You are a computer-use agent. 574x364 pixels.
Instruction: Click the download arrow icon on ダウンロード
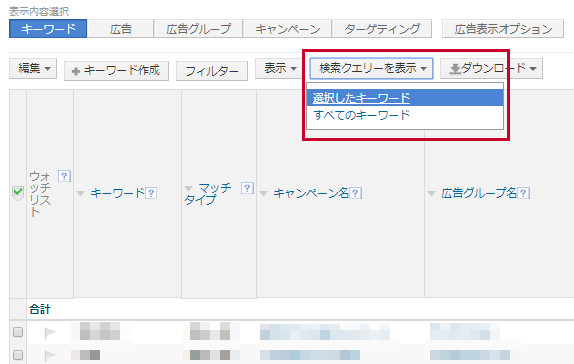click(x=455, y=69)
